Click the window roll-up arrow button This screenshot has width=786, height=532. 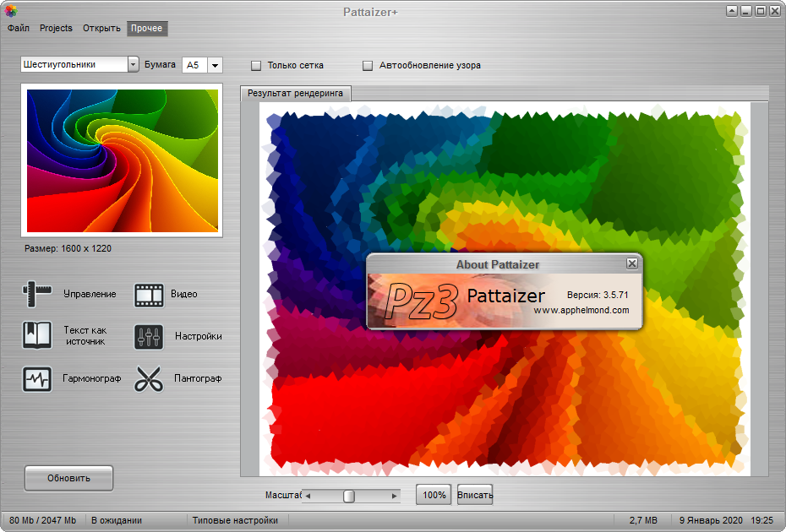click(x=732, y=10)
